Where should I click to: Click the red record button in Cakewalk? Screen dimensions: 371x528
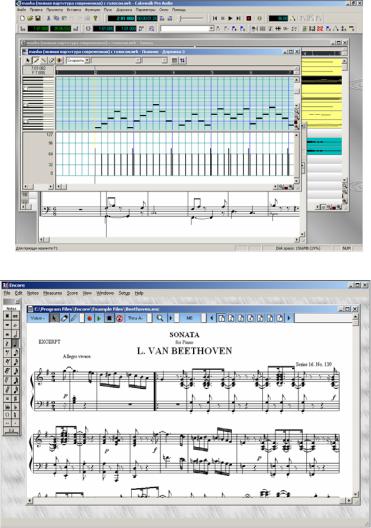point(249,18)
